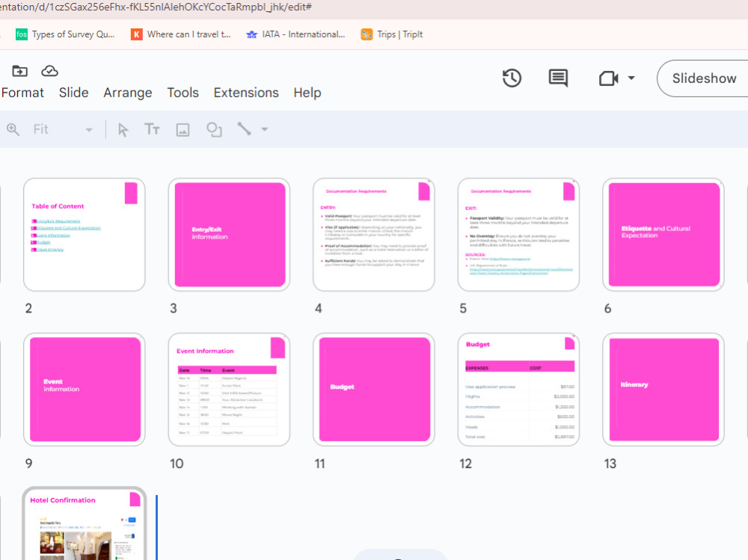
Task: Open the Tools menu
Action: coord(183,93)
